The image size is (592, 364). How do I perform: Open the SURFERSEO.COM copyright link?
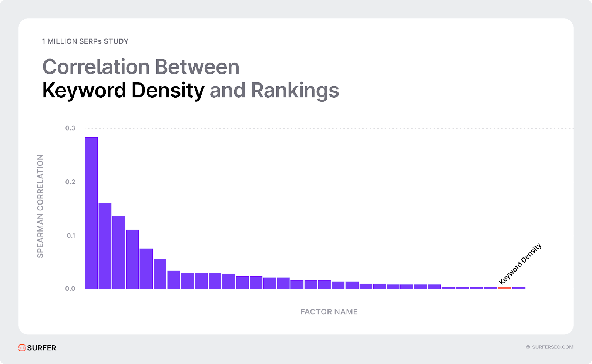point(549,347)
